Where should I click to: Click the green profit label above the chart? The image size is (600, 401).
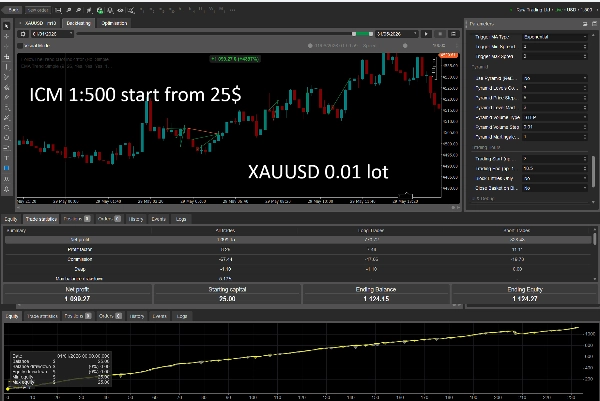coord(235,59)
